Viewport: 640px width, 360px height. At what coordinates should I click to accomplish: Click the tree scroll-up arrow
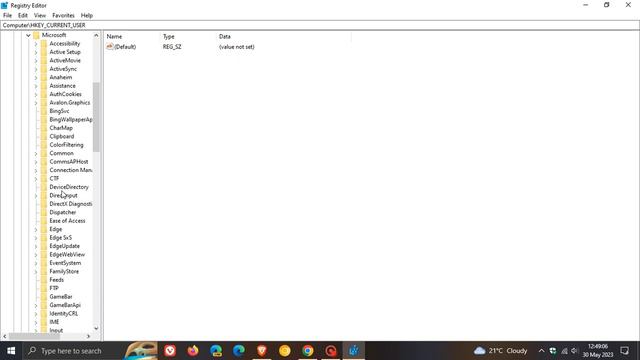[x=96, y=36]
